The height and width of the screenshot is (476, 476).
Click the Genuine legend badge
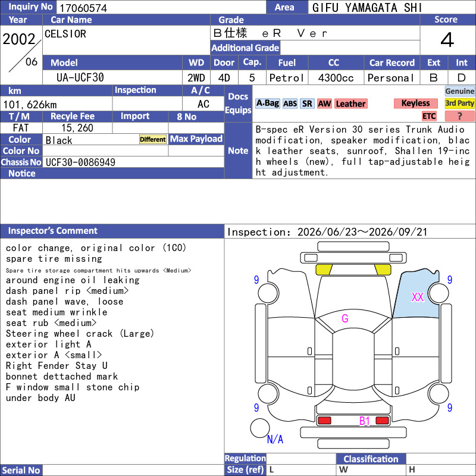pos(459,91)
